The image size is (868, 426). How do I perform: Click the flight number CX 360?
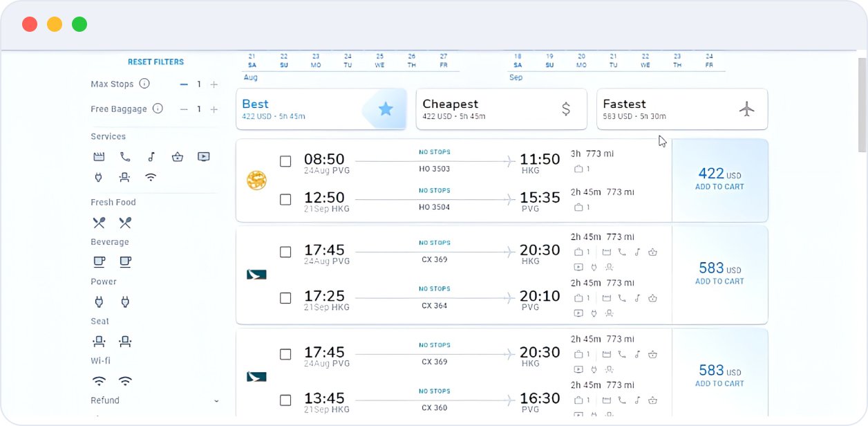(434, 408)
